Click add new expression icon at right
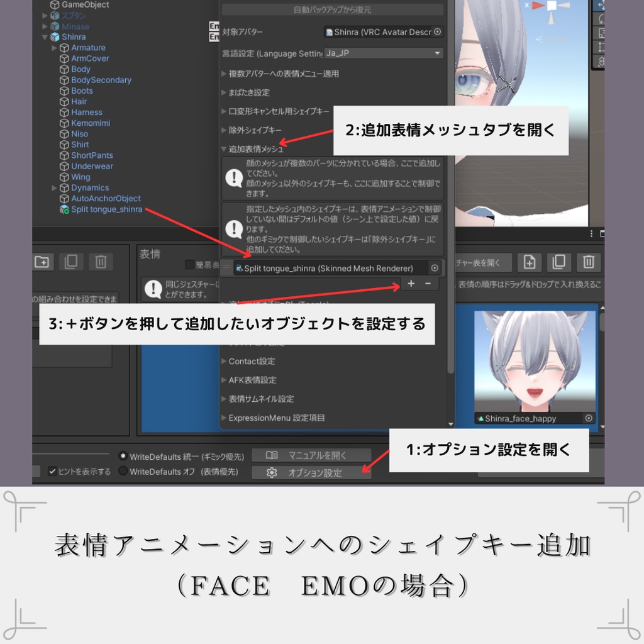The width and height of the screenshot is (644, 644). (x=530, y=262)
